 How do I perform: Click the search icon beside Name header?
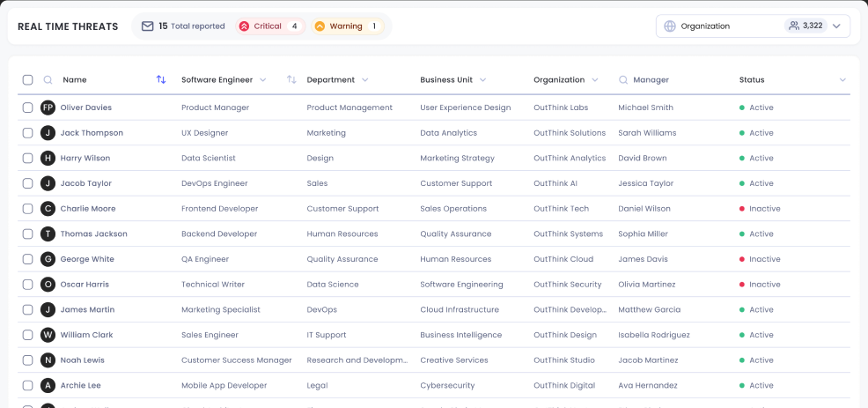pyautogui.click(x=48, y=80)
